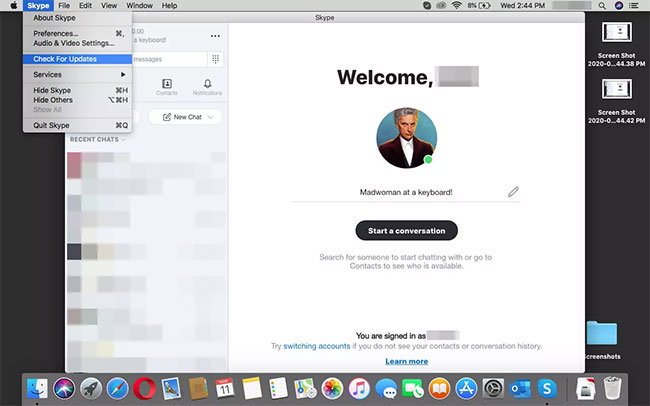650x406 pixels.
Task: Open Calendar icon in the Dock
Action: pyautogui.click(x=225, y=389)
